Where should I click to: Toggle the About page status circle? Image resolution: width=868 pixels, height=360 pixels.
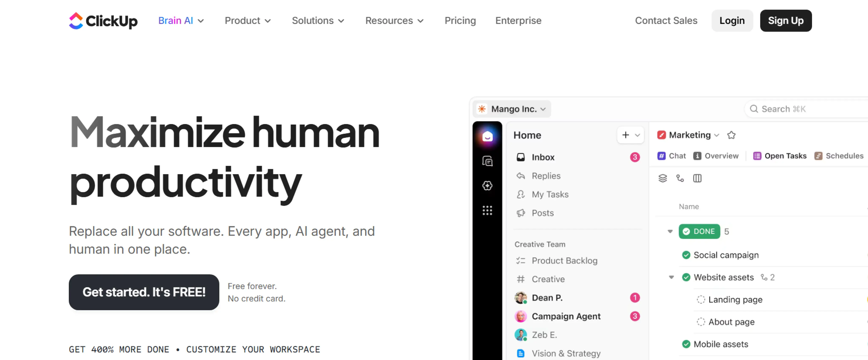click(701, 322)
